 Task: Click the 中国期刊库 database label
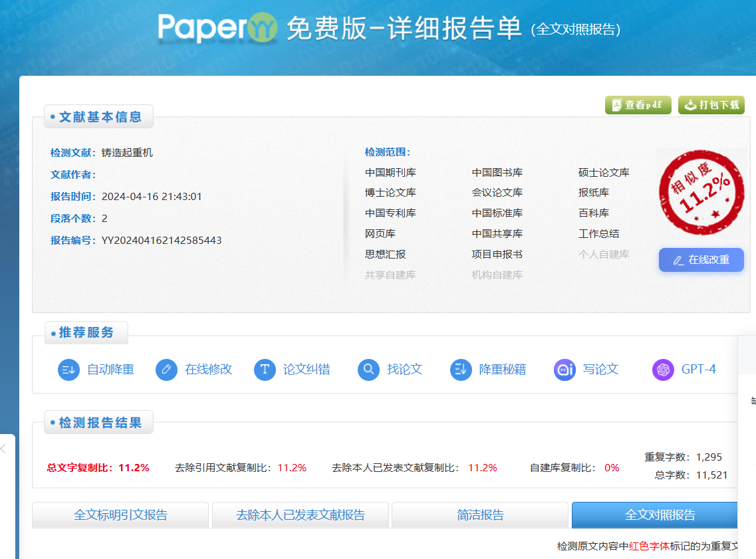(391, 172)
